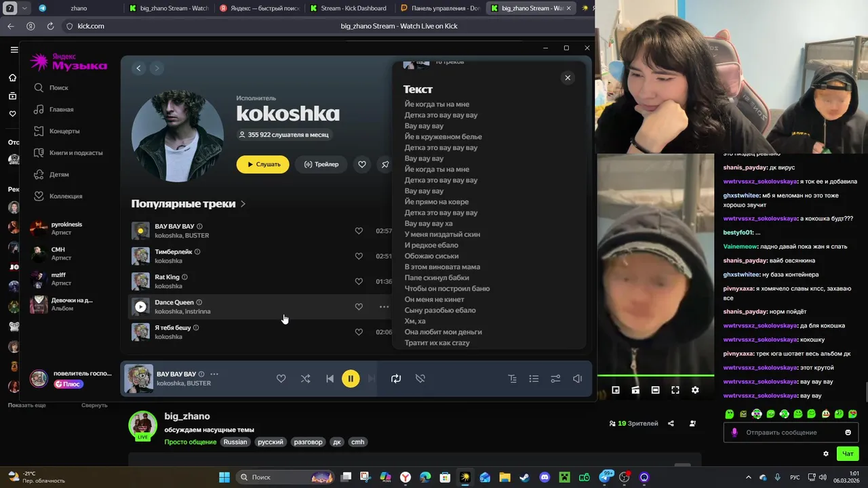The image size is (868, 488).
Task: Like the Я тебя бешу track
Action: click(x=359, y=332)
